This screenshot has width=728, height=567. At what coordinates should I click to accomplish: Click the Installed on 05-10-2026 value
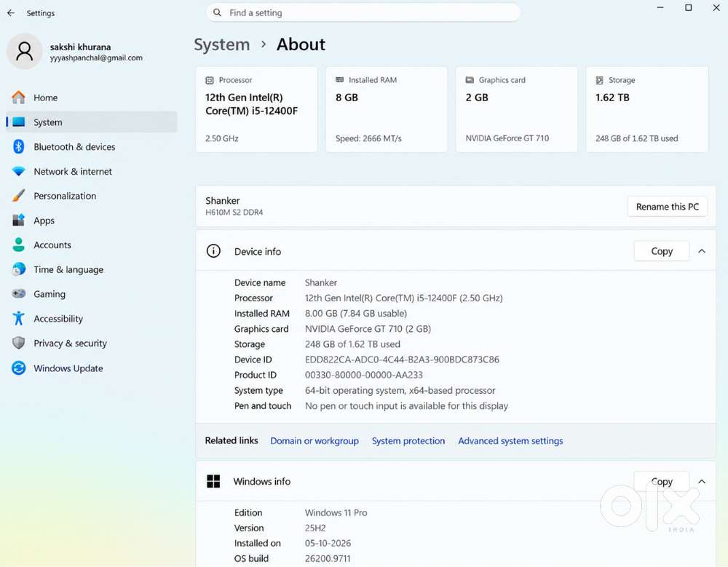(328, 543)
